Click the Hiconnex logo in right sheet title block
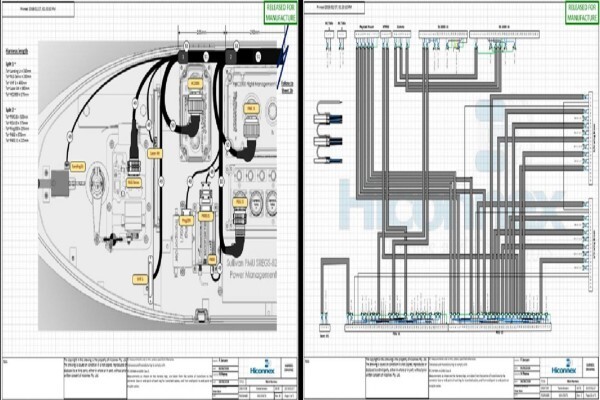600x400 pixels. click(x=564, y=367)
